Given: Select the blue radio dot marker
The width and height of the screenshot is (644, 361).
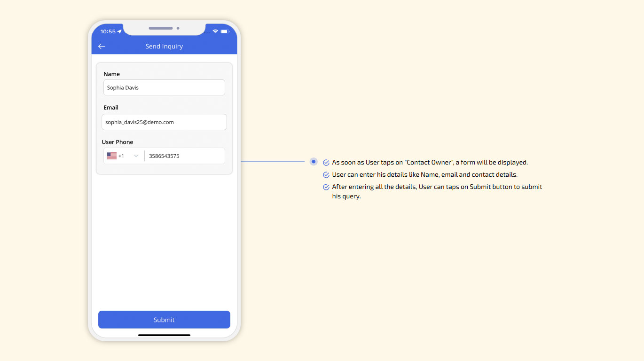Looking at the screenshot, I should pyautogui.click(x=314, y=162).
